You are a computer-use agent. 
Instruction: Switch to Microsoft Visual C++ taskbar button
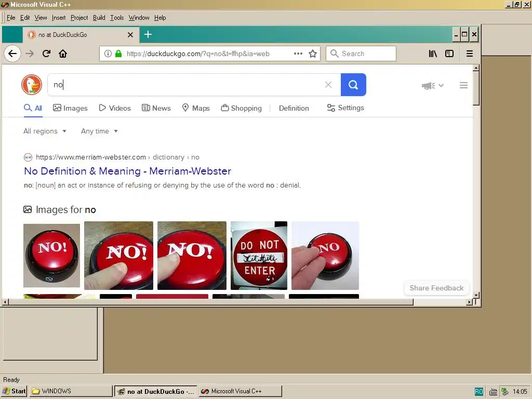[x=240, y=391]
